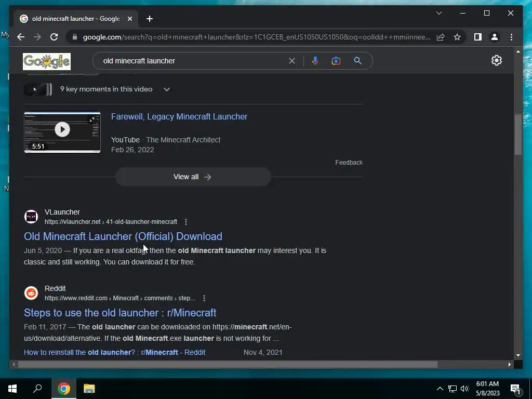The height and width of the screenshot is (399, 532).
Task: Open the three-dot options beside the vlauncher.net URL
Action: coord(186,222)
